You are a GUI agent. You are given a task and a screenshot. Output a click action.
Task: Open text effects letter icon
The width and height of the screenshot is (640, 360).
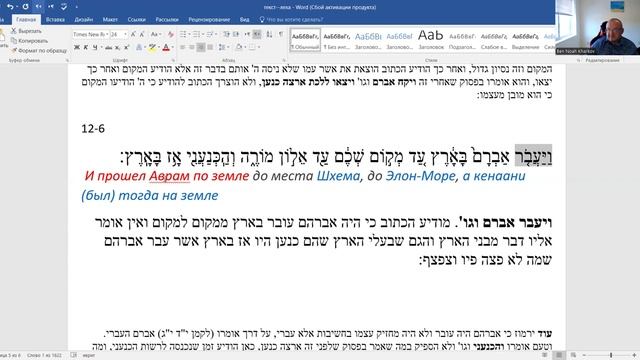click(139, 47)
